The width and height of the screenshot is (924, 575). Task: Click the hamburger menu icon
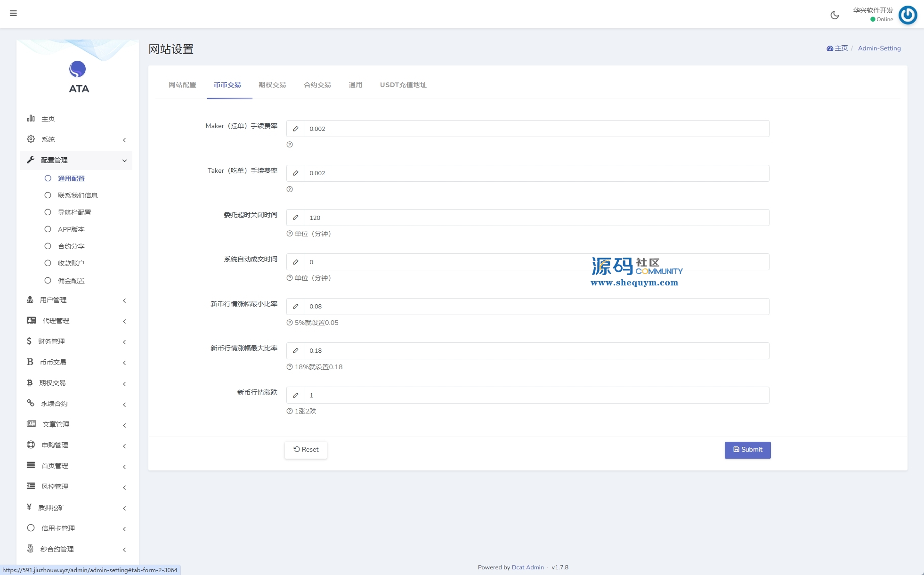[x=13, y=13]
